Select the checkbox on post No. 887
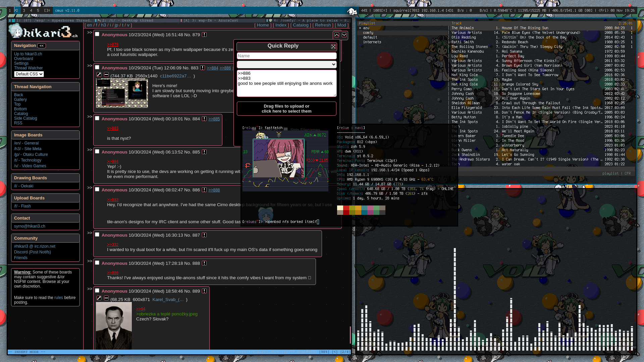Image resolution: width=644 pixels, height=362 pixels. point(97,235)
